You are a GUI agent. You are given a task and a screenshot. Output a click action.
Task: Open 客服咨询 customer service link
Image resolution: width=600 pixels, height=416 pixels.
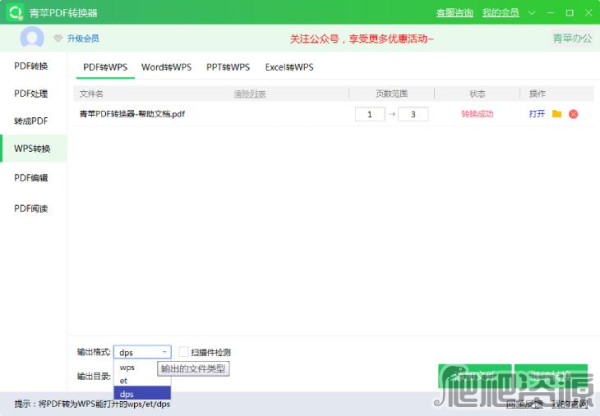[455, 13]
